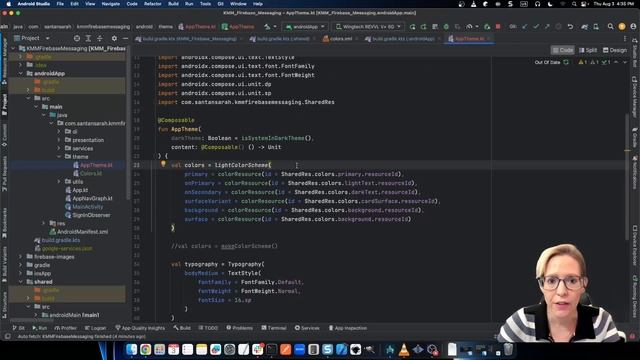Open the Tools menu

tap(205, 4)
